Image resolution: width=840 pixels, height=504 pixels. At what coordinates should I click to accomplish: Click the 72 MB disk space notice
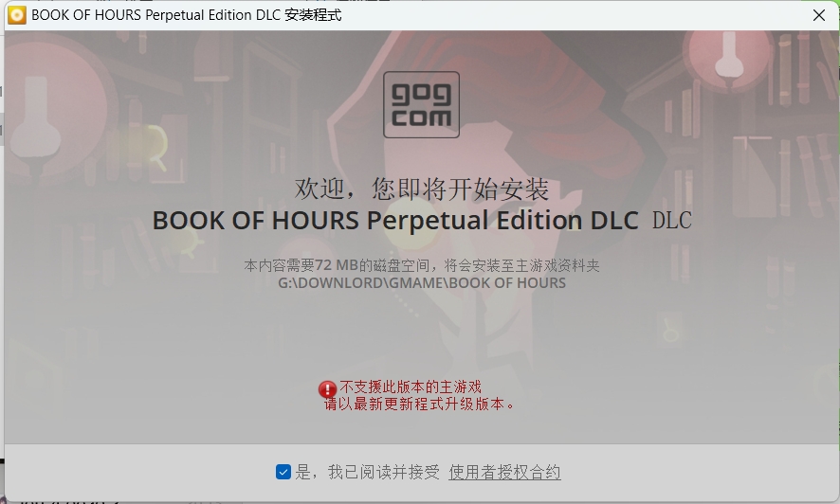click(x=422, y=265)
